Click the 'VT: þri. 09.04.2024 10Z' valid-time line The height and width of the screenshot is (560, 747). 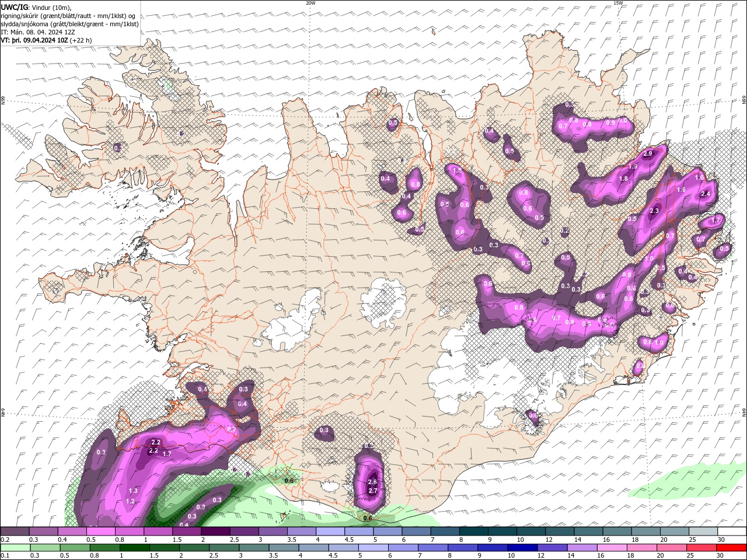pyautogui.click(x=46, y=40)
